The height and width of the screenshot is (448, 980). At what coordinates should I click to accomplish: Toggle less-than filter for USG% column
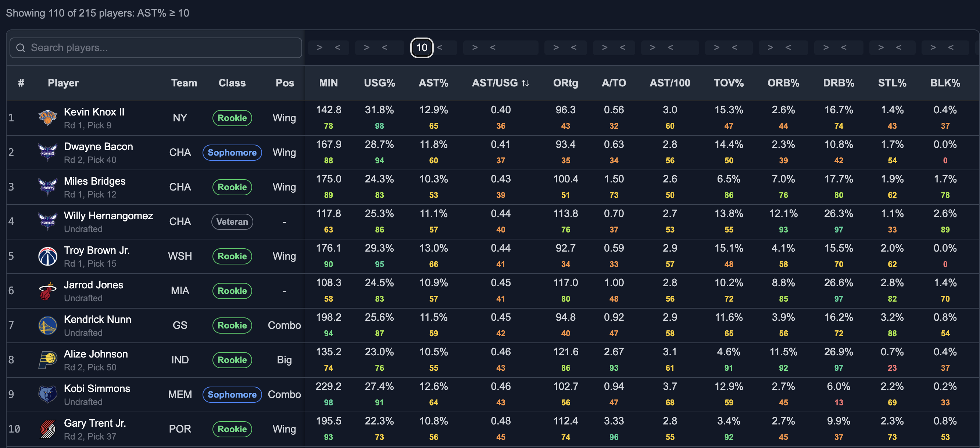[384, 47]
